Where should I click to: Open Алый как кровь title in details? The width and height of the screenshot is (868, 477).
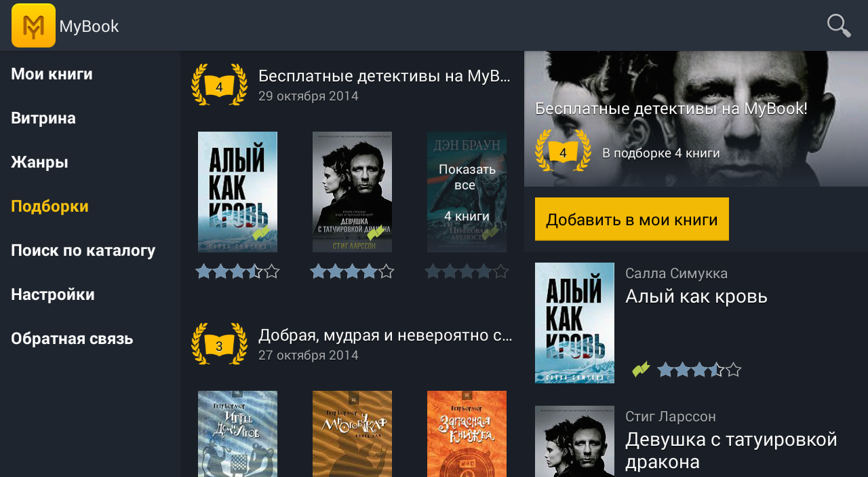click(696, 297)
